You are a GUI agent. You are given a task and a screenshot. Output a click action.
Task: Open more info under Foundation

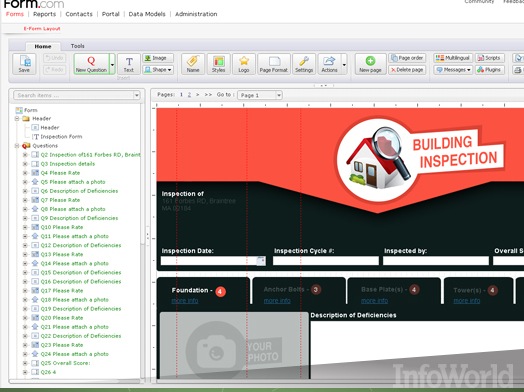(185, 301)
